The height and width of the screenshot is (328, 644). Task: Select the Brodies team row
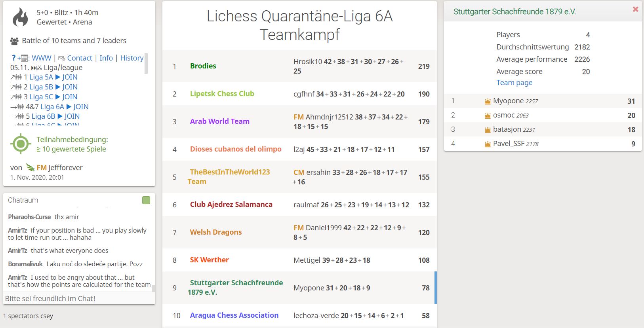click(x=299, y=66)
